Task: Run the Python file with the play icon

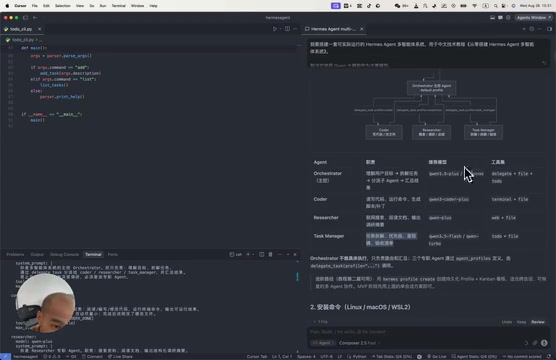Action: (x=274, y=29)
